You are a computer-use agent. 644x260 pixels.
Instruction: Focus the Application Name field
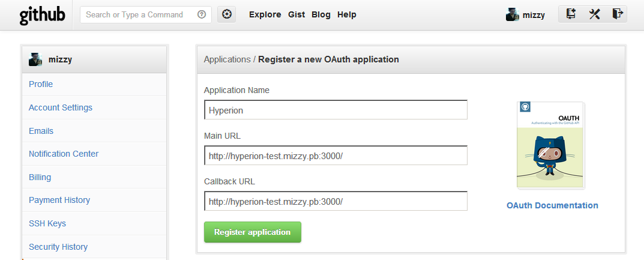tap(336, 110)
